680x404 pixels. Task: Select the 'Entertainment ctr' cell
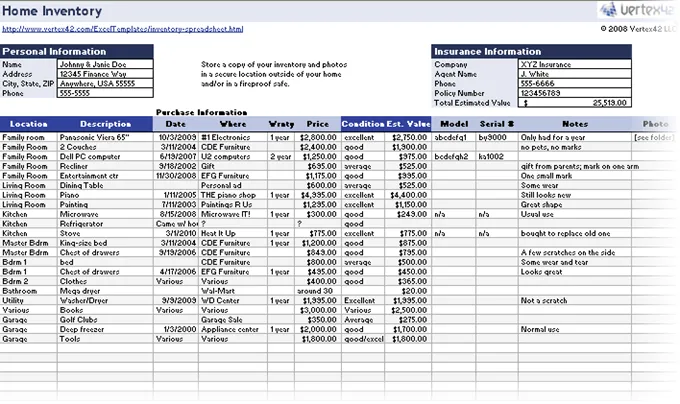(x=105, y=176)
